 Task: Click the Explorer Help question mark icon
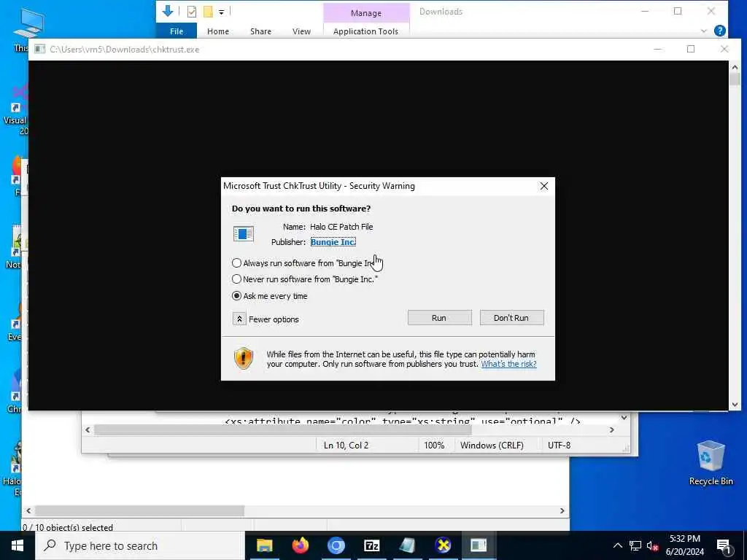pyautogui.click(x=720, y=31)
